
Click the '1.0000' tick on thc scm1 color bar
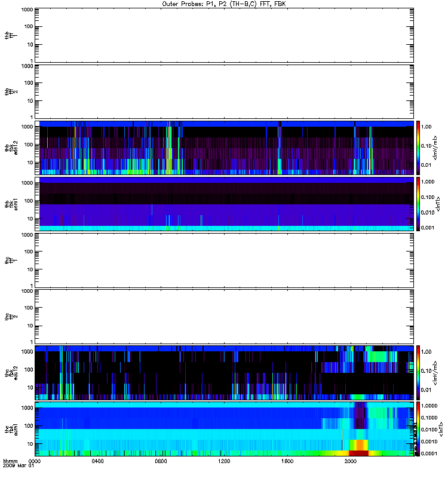pos(429,406)
